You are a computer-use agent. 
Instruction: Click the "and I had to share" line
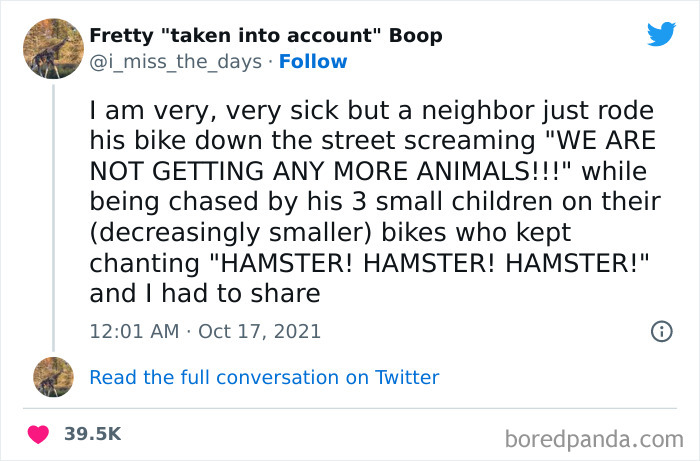(204, 293)
